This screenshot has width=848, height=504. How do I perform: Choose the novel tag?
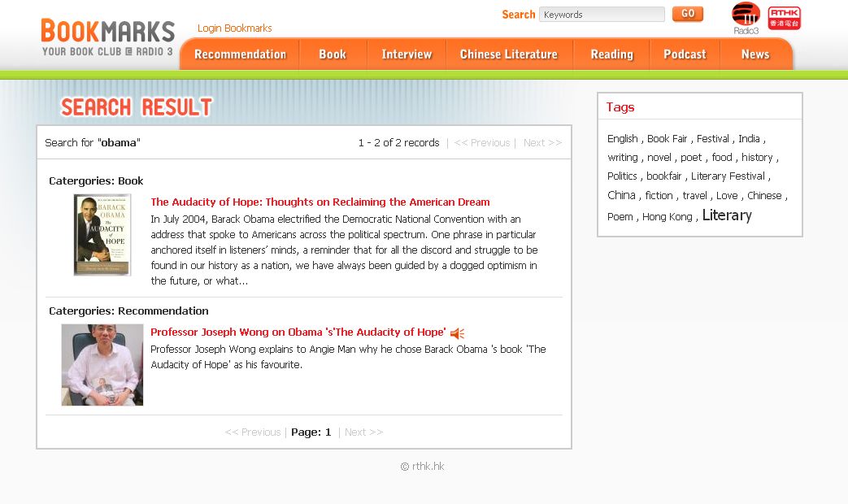[x=659, y=158]
